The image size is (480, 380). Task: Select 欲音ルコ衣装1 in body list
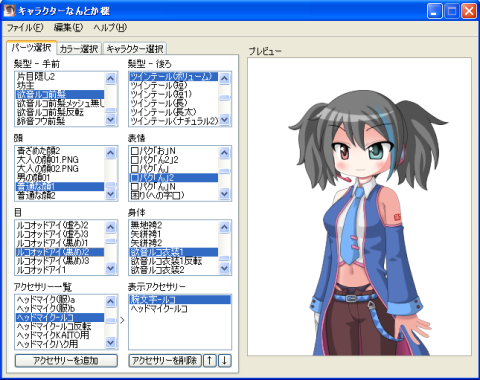(174, 252)
